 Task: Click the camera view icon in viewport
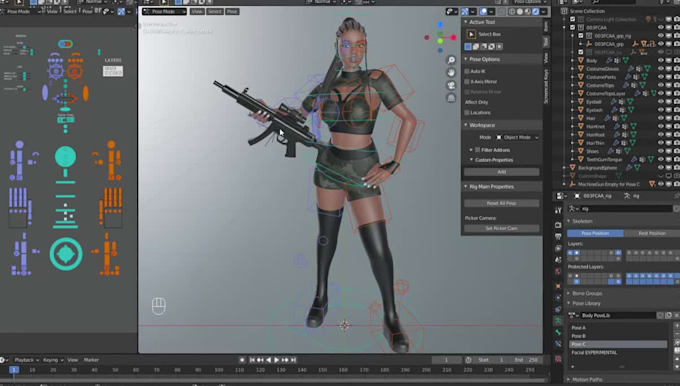click(451, 85)
